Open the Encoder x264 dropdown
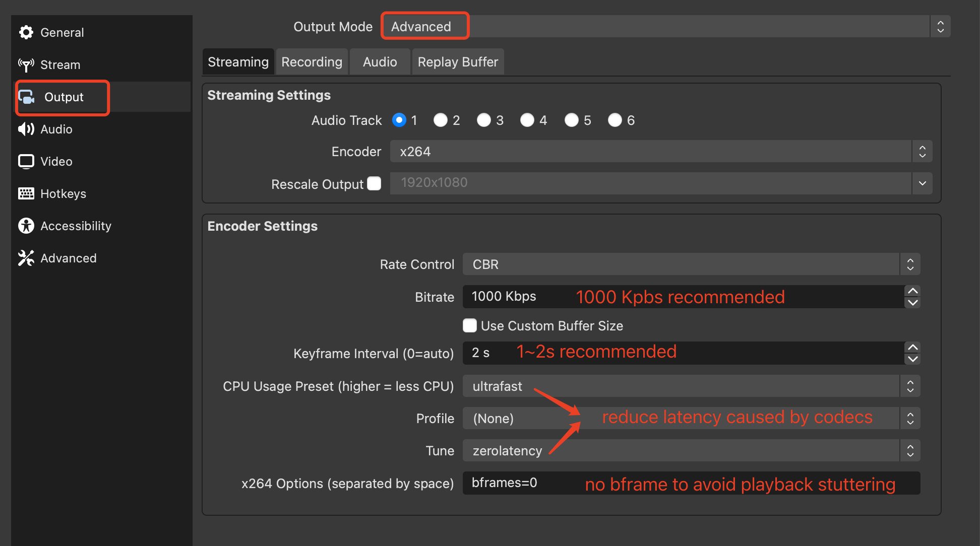980x546 pixels. [x=661, y=151]
